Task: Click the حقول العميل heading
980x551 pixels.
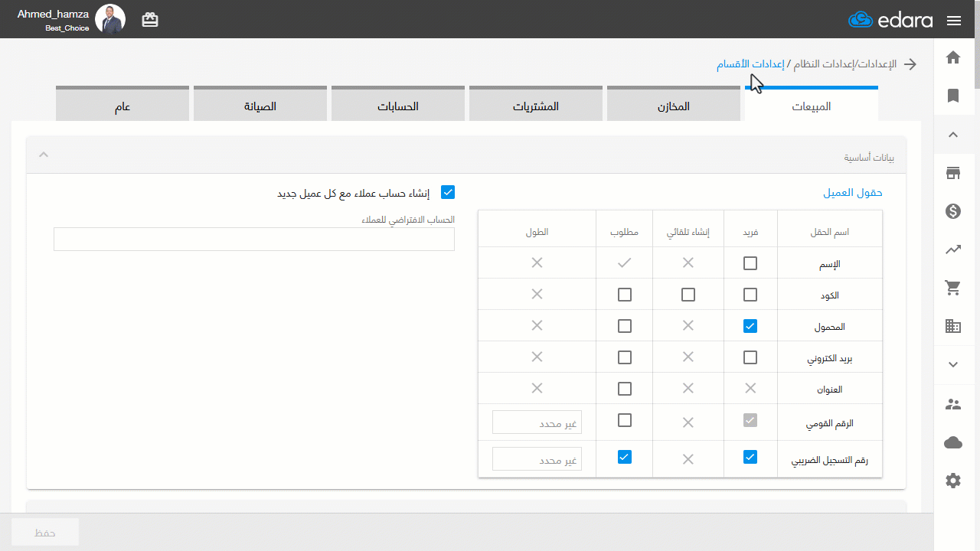Action: pos(853,193)
